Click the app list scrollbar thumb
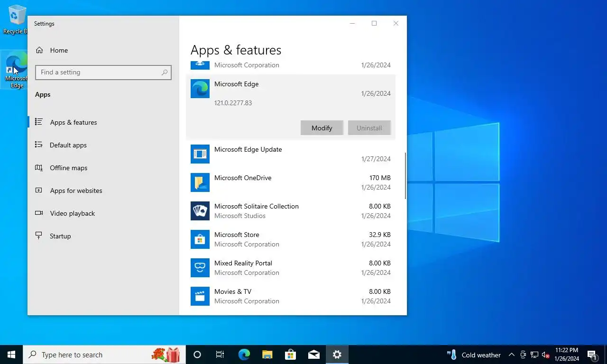The width and height of the screenshot is (607, 364). (x=405, y=175)
